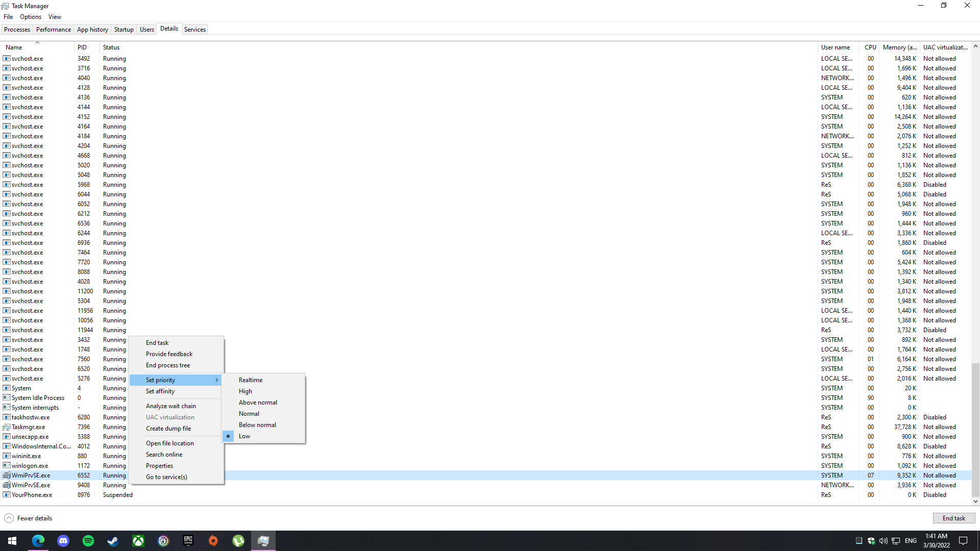Switch to the Performance tab
980x551 pixels.
pyautogui.click(x=53, y=30)
